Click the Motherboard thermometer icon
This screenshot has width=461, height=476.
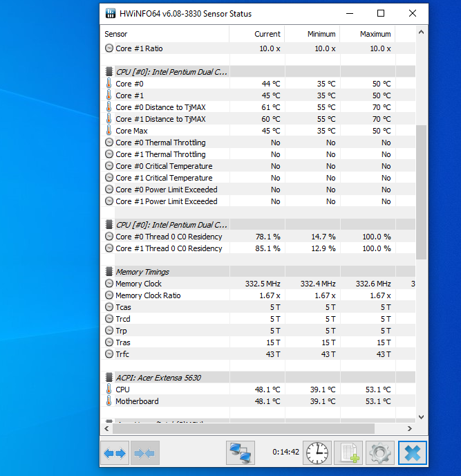pyautogui.click(x=109, y=401)
